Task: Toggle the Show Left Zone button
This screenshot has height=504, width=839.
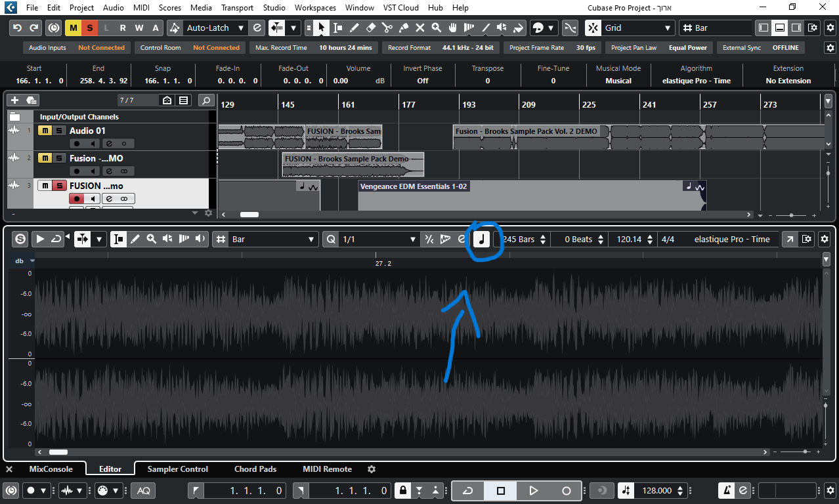Action: click(x=763, y=28)
